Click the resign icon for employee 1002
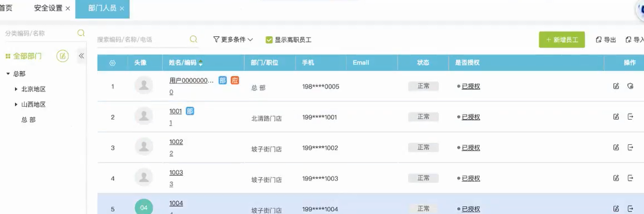The height and width of the screenshot is (214, 644). pyautogui.click(x=631, y=147)
